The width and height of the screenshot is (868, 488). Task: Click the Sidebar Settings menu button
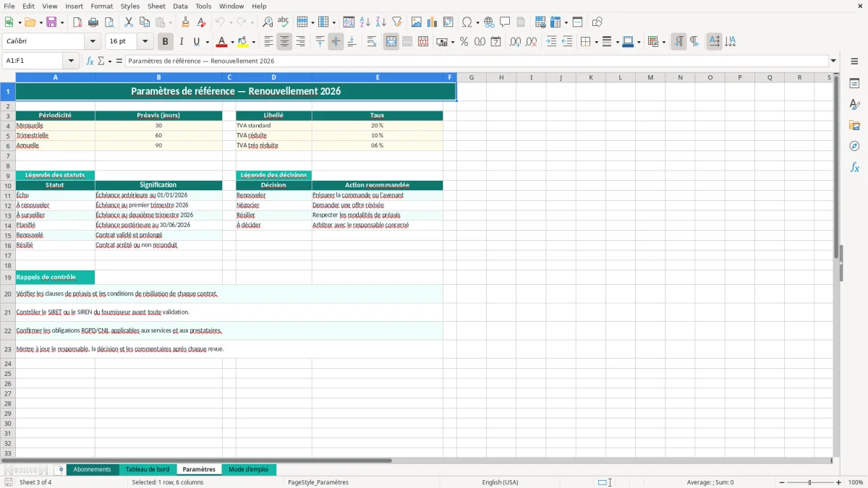[x=854, y=62]
